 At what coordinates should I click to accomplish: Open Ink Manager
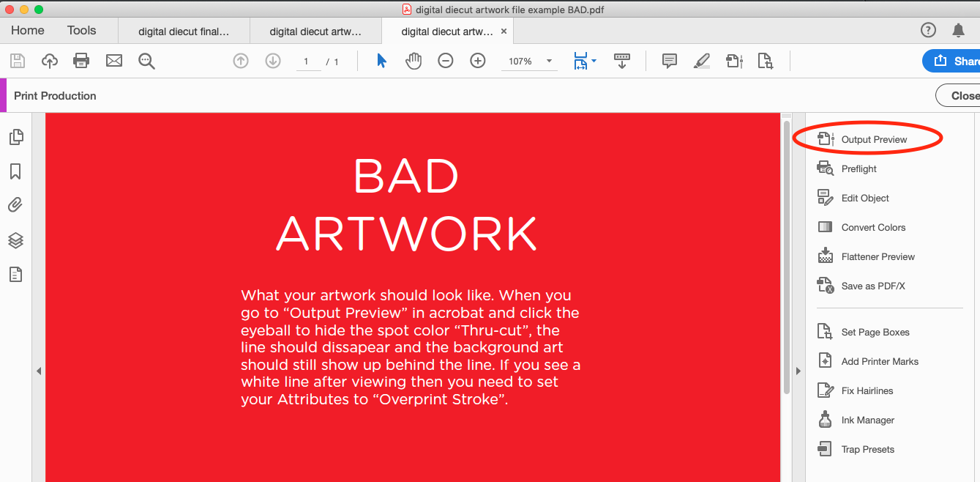point(856,420)
